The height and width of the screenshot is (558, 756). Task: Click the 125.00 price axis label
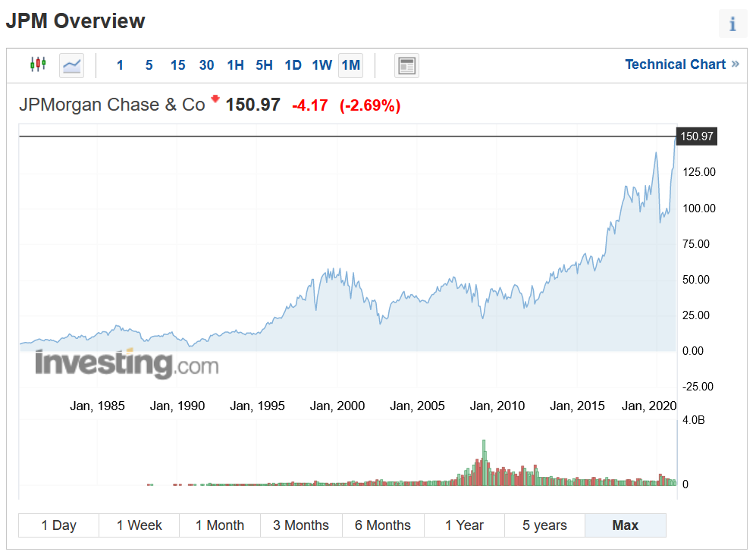pyautogui.click(x=699, y=172)
